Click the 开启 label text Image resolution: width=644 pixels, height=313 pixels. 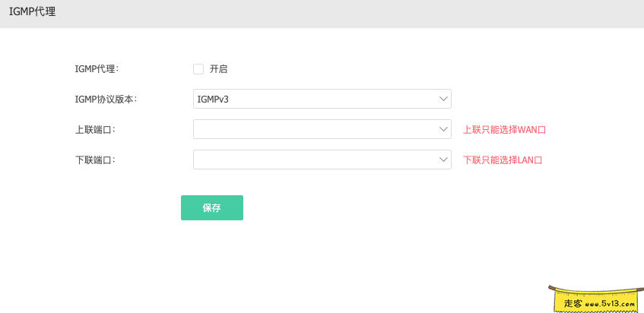click(219, 69)
